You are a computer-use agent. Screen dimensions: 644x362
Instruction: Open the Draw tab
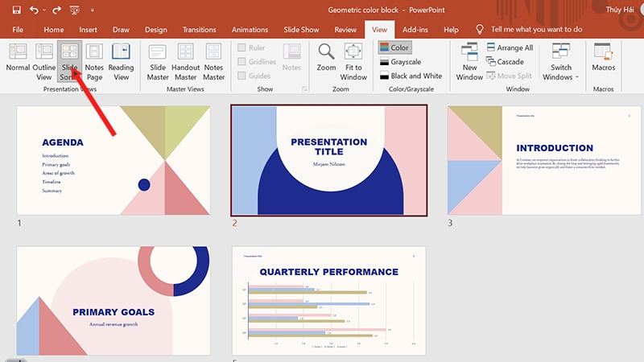(121, 30)
